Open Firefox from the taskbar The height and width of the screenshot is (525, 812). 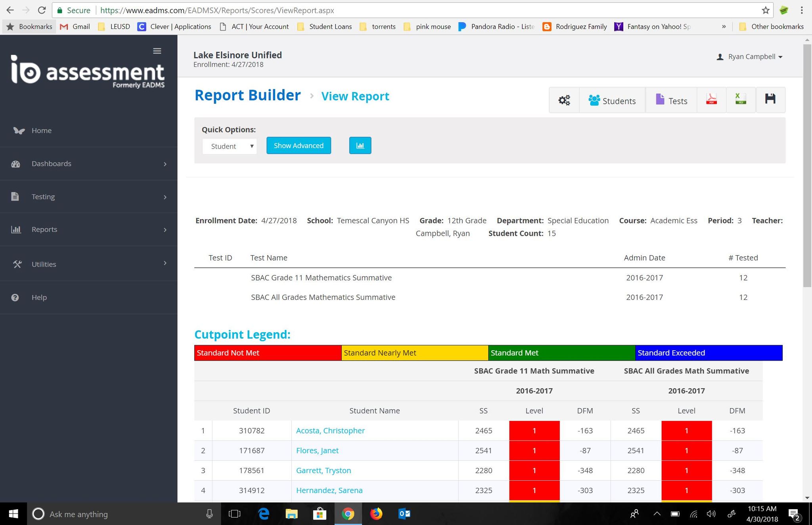pyautogui.click(x=376, y=514)
